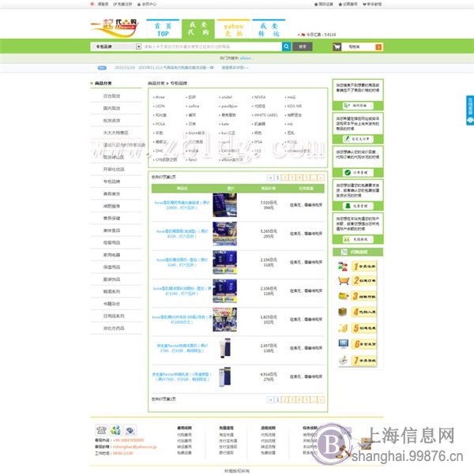Viewport: 474px width, 476px height.
Task: Open product title link priced 7,020 yen
Action: pos(182,205)
